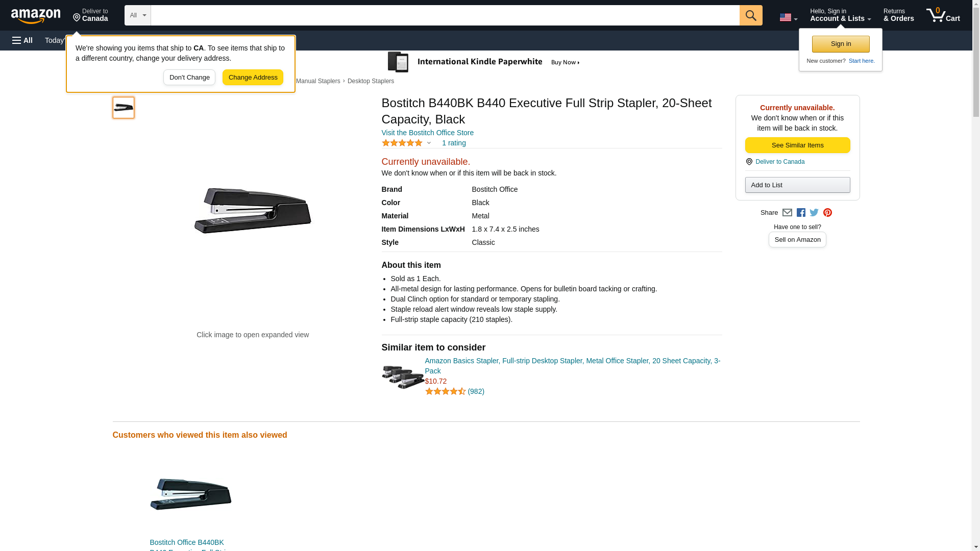
Task: Share on Pinterest icon
Action: tap(827, 213)
